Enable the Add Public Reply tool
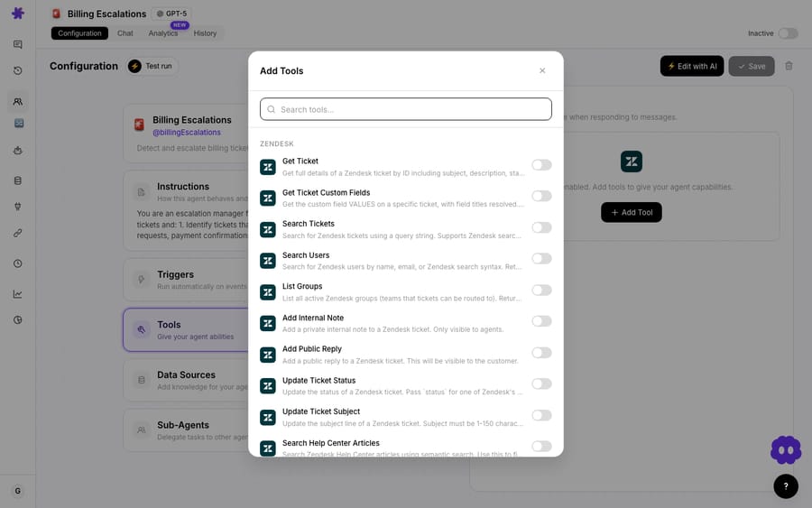 [541, 353]
